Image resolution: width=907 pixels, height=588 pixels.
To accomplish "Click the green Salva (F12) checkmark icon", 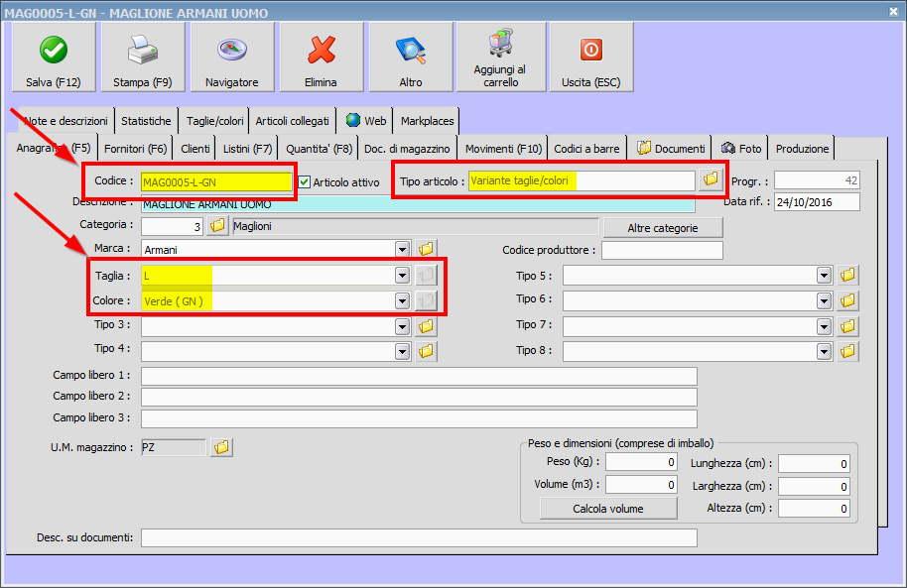I will [54, 50].
